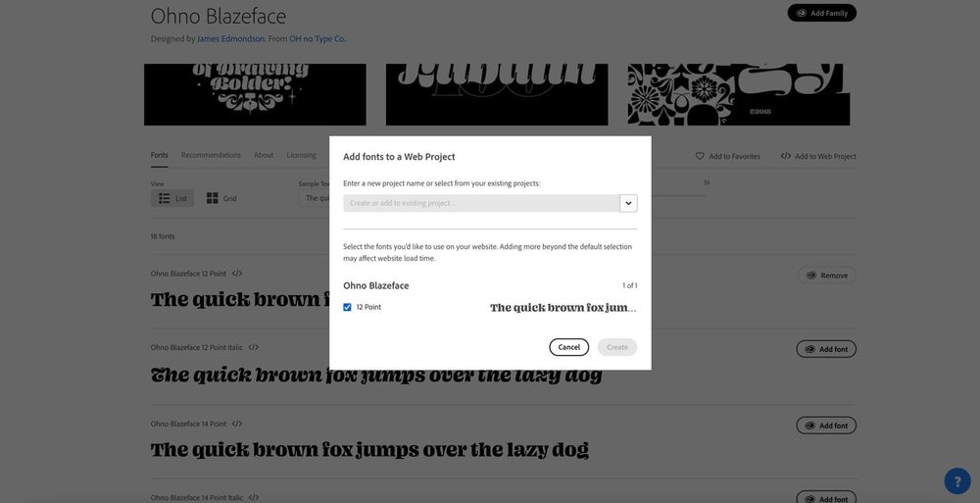Open the existing projects dropdown arrow

pos(628,203)
